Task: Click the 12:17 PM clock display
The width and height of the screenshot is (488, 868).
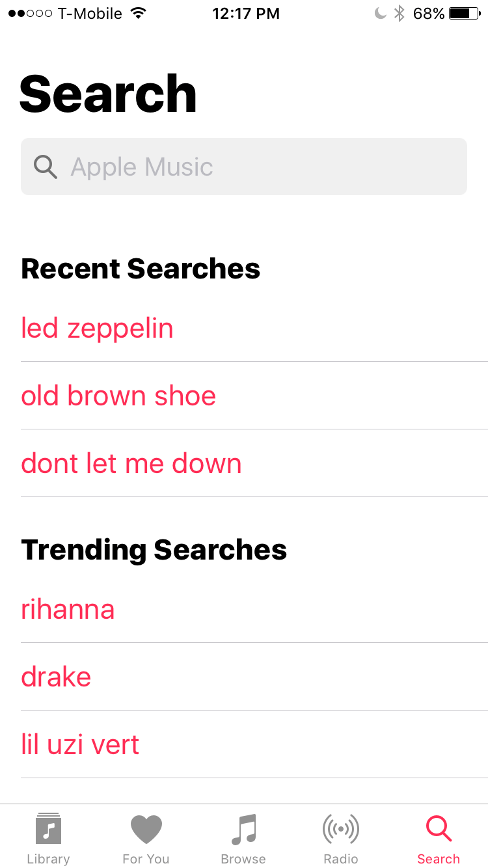Action: 246,13
